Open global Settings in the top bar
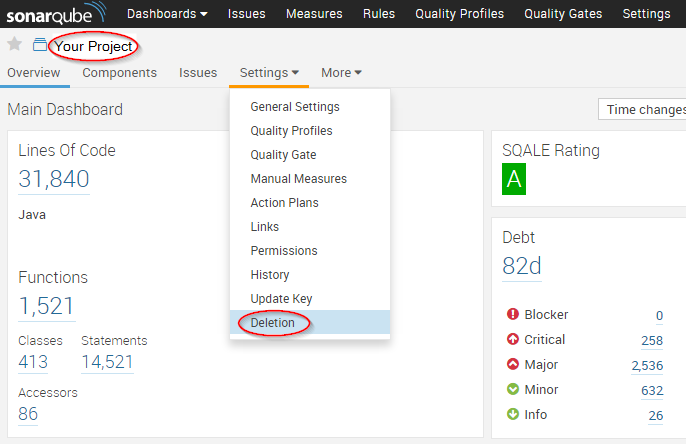 pyautogui.click(x=646, y=14)
